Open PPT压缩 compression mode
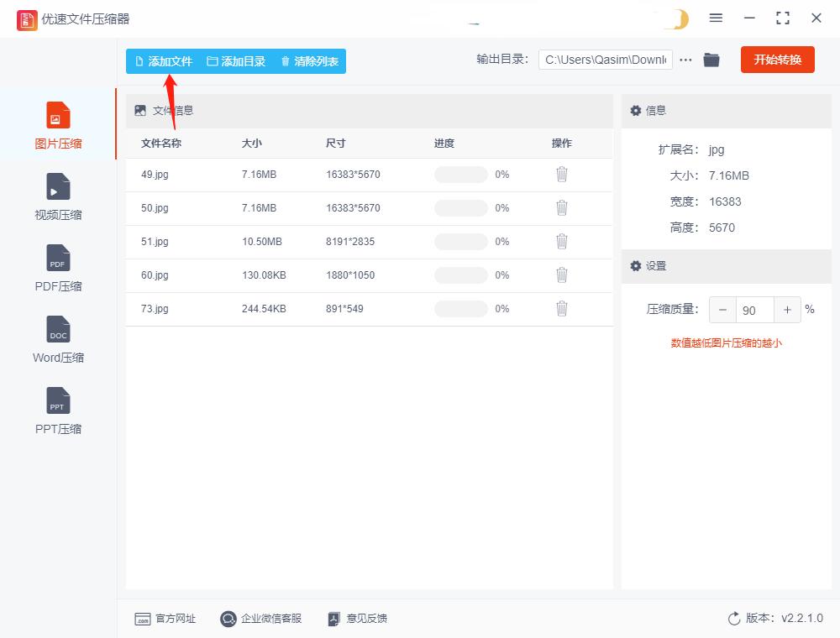The height and width of the screenshot is (638, 840). click(x=57, y=411)
